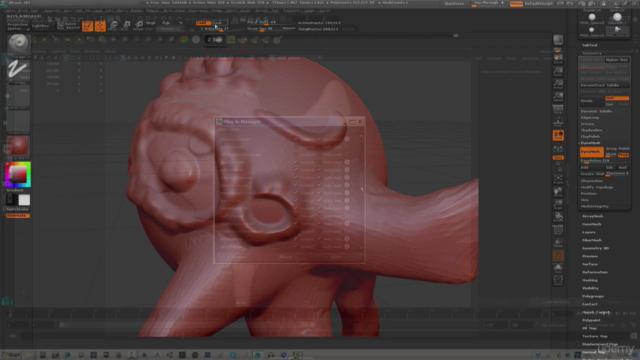Open the Polygroups subpalette
This screenshot has width=640, height=360.
tap(593, 296)
